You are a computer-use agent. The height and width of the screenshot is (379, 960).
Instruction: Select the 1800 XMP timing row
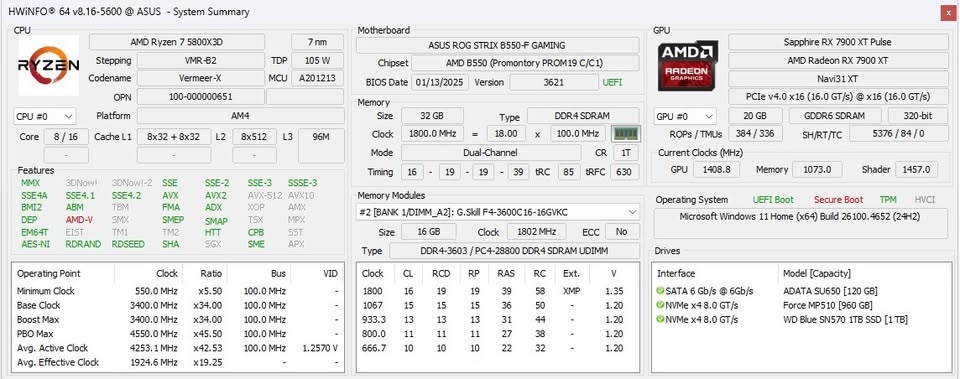(x=497, y=291)
